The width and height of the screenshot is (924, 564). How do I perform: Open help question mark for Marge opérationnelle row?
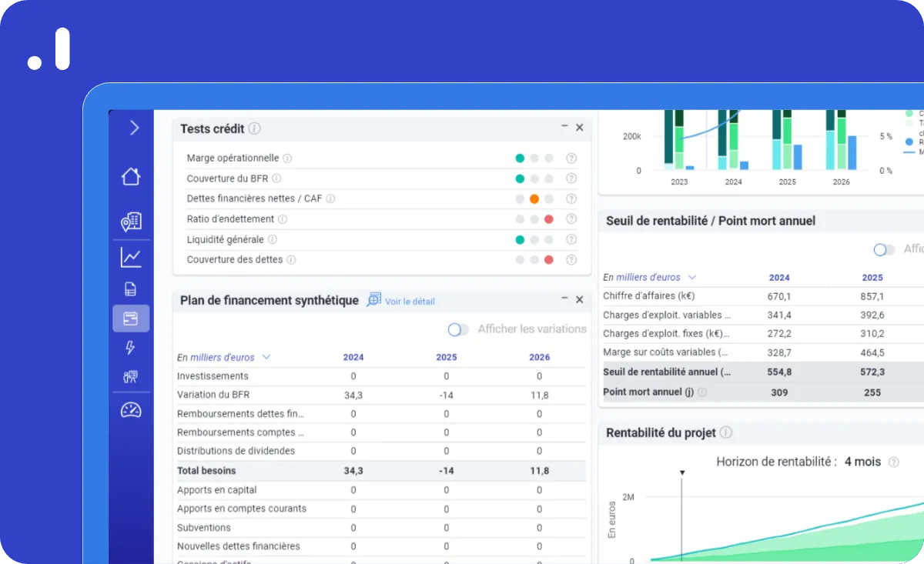[571, 159]
